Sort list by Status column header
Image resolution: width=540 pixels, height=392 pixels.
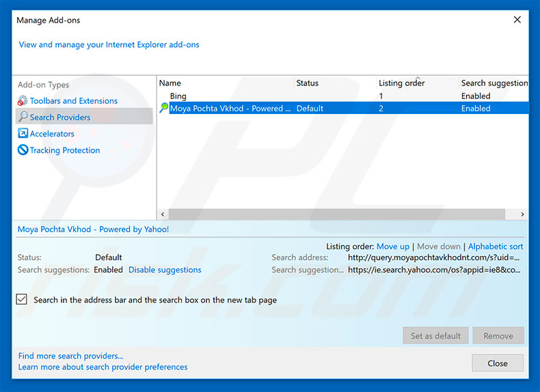pos(308,83)
